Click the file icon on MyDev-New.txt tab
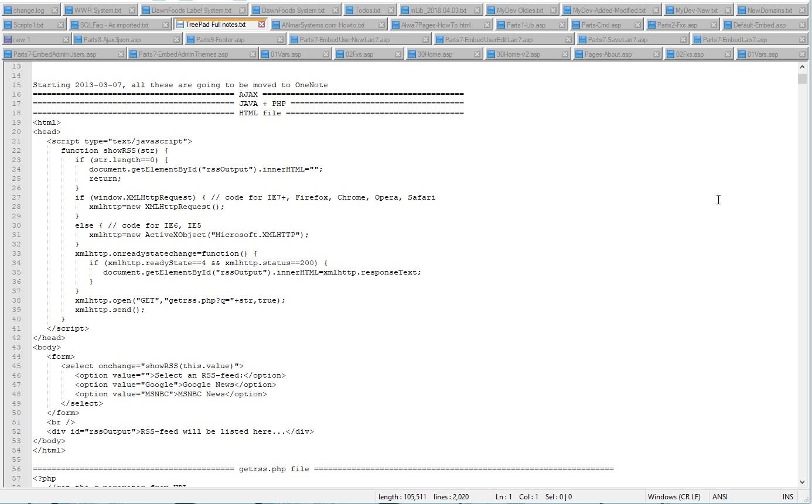Image resolution: width=812 pixels, height=504 pixels. coord(669,11)
